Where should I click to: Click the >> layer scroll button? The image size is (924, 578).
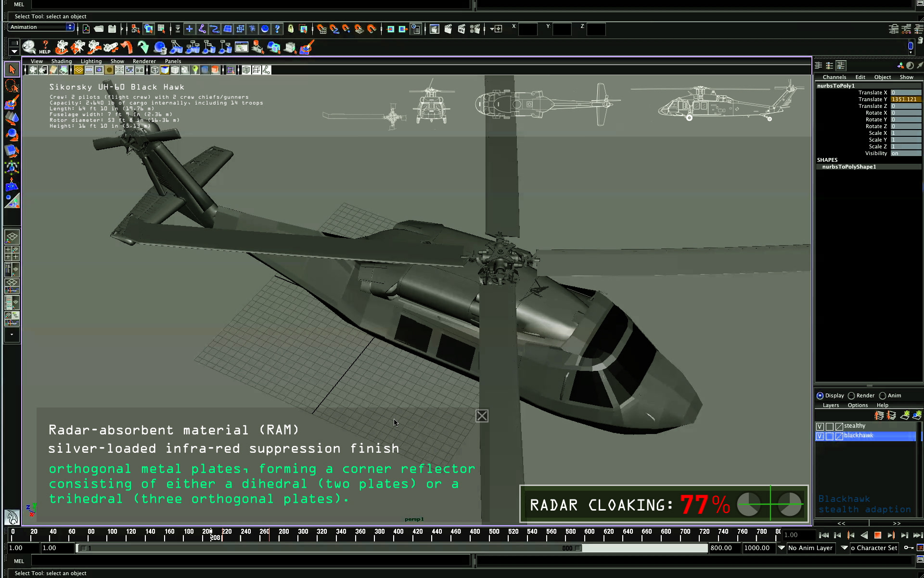coord(896,523)
